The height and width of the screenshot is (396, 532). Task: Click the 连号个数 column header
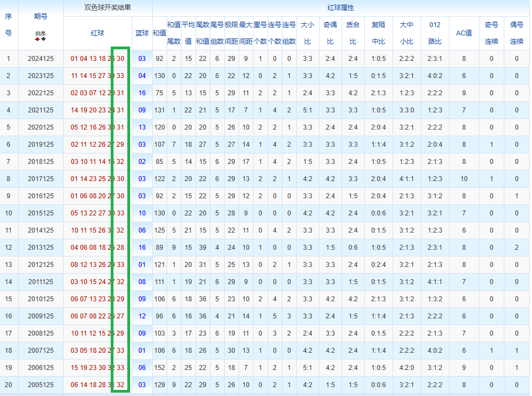click(275, 33)
